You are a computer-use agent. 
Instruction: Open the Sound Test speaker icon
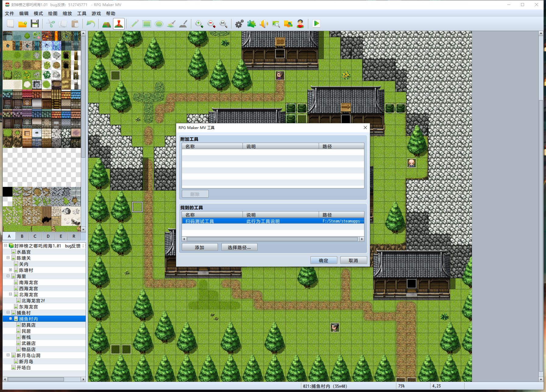(x=264, y=24)
